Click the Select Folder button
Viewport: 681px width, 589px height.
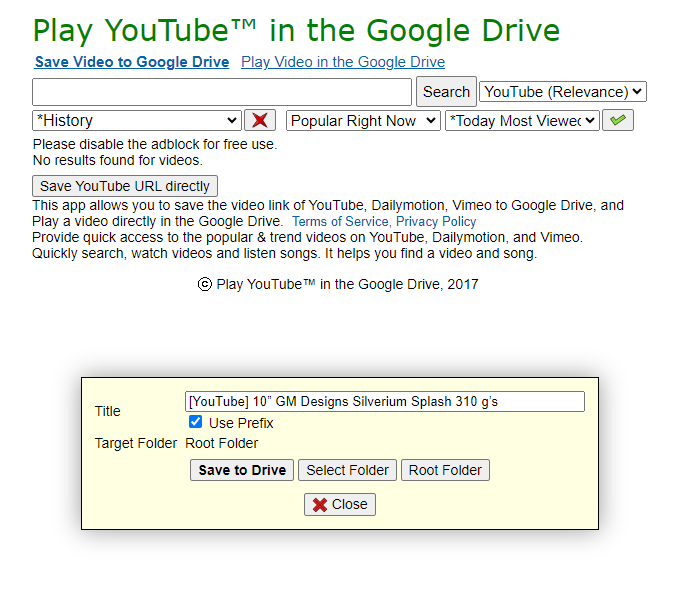pyautogui.click(x=347, y=470)
